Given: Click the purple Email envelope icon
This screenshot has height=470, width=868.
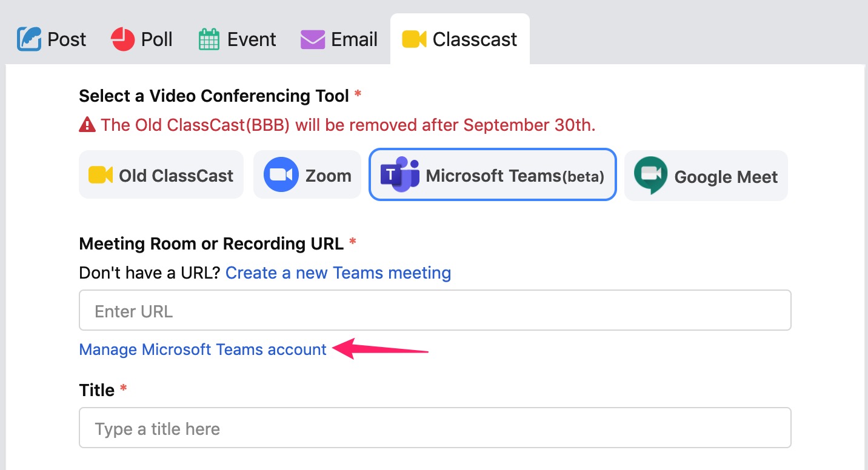Looking at the screenshot, I should click(313, 39).
